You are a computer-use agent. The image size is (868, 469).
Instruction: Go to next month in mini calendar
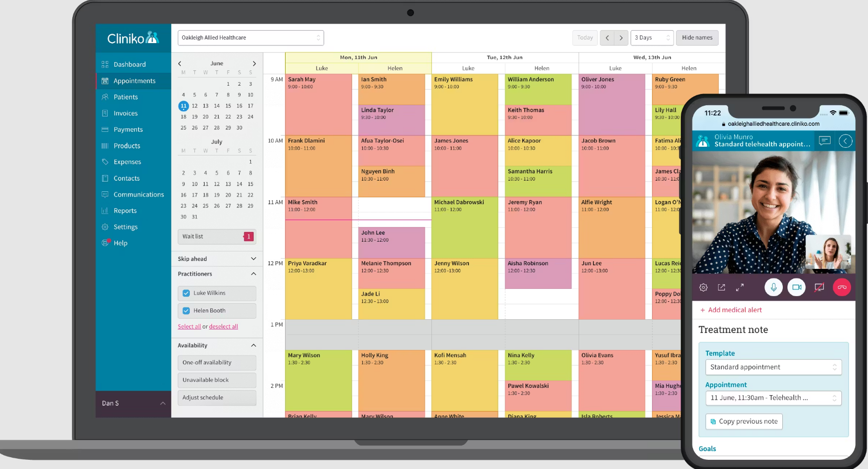(x=254, y=64)
